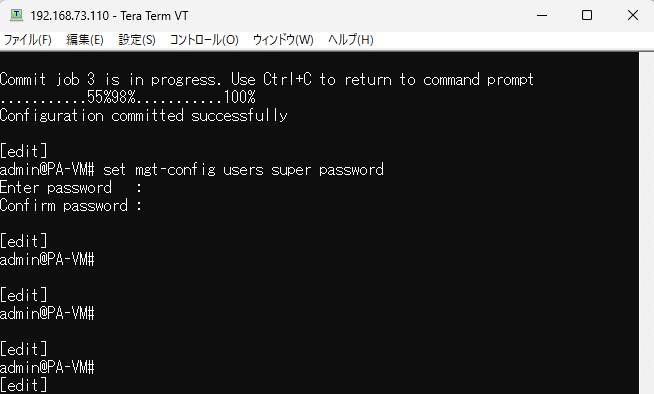Maximize the Tera Term window

587,15
